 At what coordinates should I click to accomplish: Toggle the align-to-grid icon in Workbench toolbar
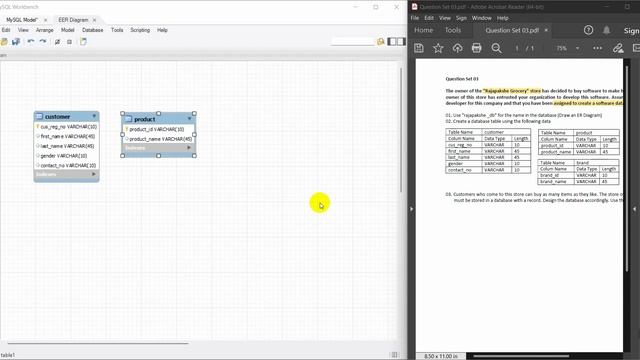click(x=69, y=42)
